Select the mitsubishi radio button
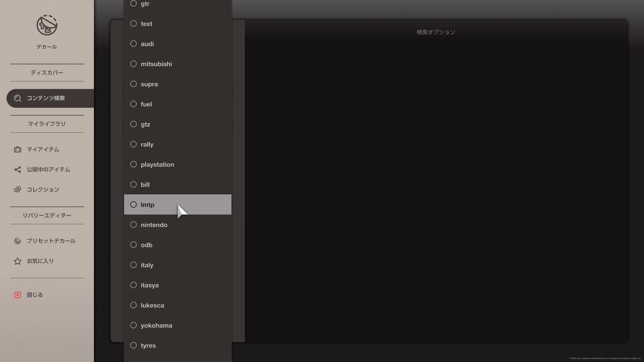The height and width of the screenshot is (362, 644). click(134, 64)
